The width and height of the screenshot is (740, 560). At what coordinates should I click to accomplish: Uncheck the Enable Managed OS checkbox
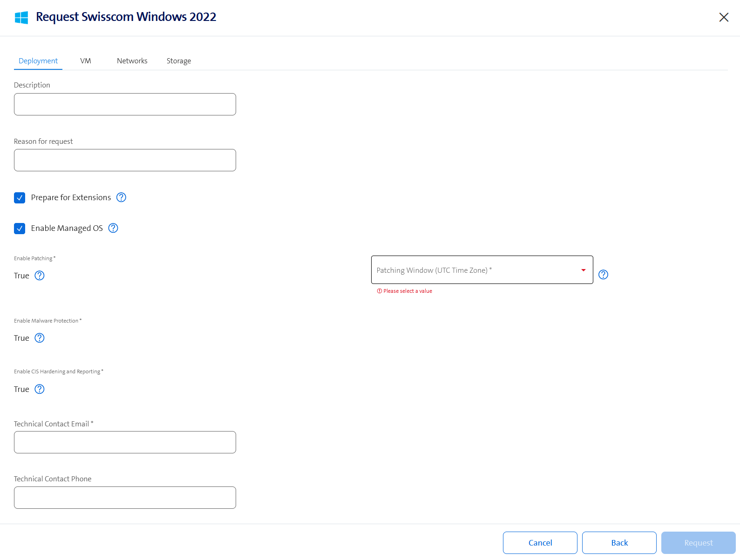click(20, 229)
